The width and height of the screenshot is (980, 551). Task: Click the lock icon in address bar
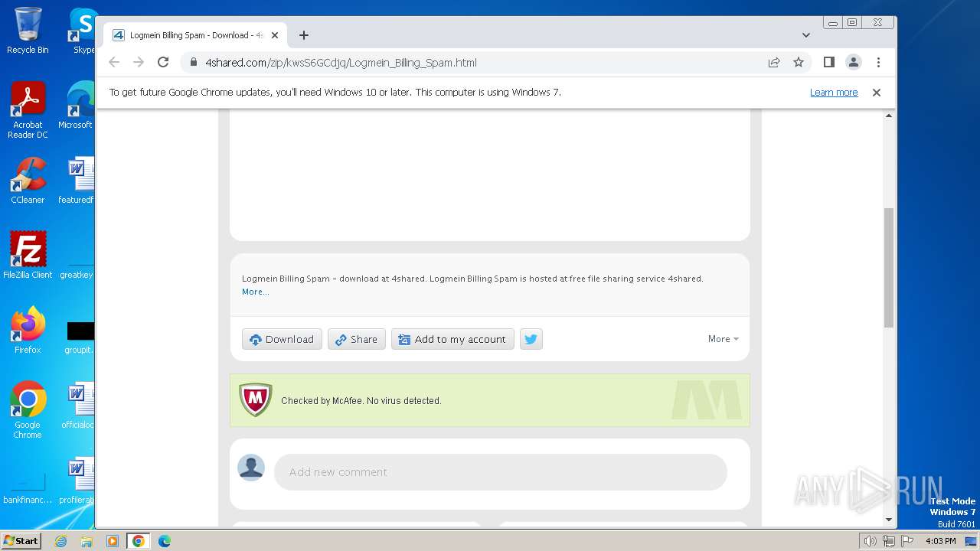[x=194, y=63]
